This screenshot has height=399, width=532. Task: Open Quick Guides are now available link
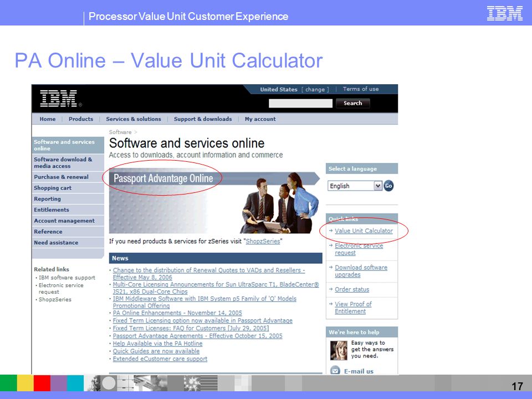pyautogui.click(x=156, y=351)
